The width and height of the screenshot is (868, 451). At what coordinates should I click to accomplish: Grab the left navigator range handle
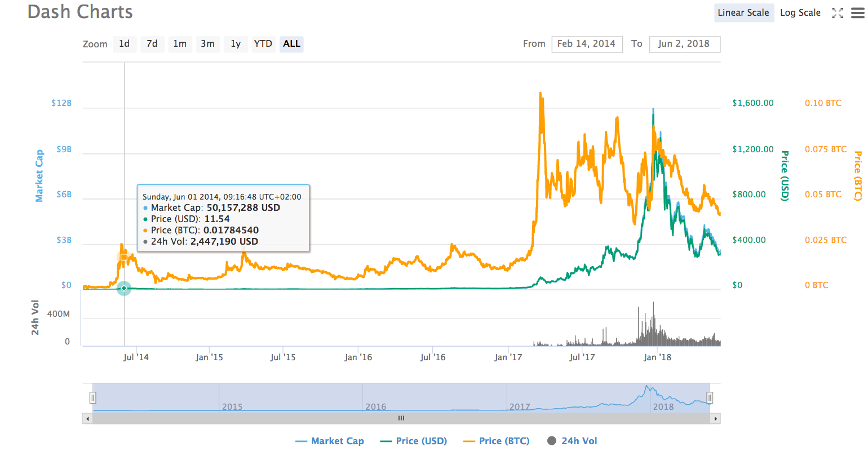click(93, 398)
